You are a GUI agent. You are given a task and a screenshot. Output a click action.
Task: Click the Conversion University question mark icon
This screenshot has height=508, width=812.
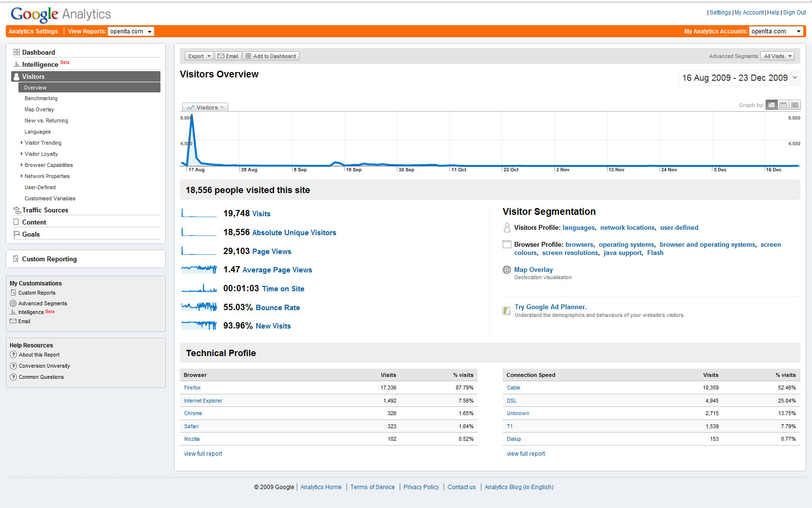coord(14,366)
